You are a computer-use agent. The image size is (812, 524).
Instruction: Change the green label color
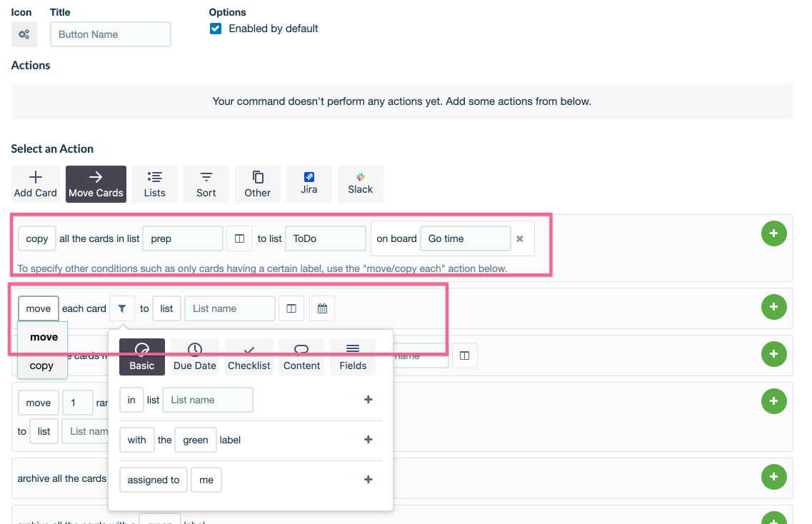tap(195, 439)
